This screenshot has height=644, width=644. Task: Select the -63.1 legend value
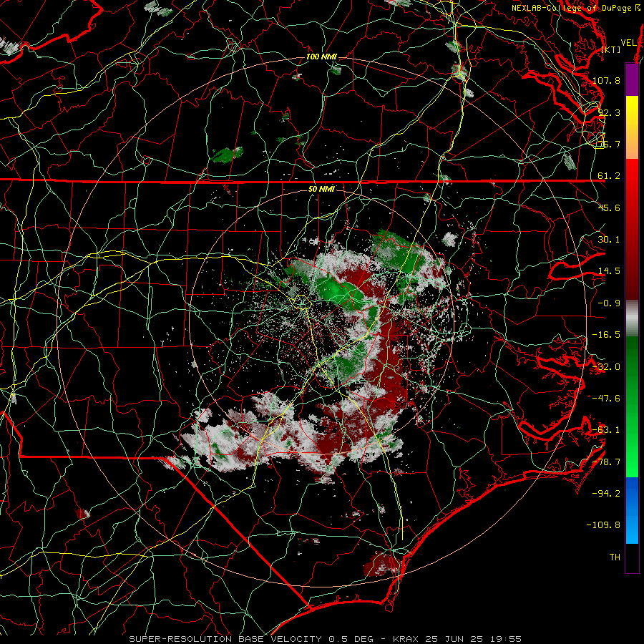pos(606,430)
